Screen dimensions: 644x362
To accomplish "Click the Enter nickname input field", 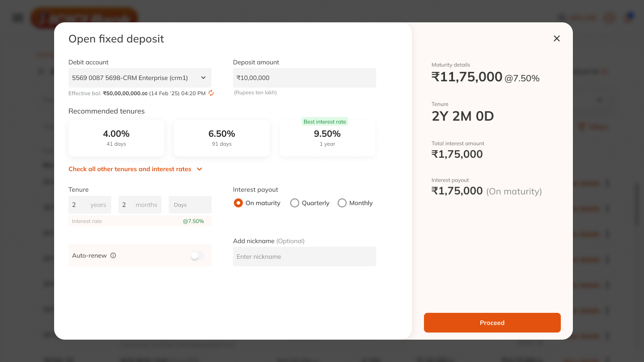I will tap(304, 256).
